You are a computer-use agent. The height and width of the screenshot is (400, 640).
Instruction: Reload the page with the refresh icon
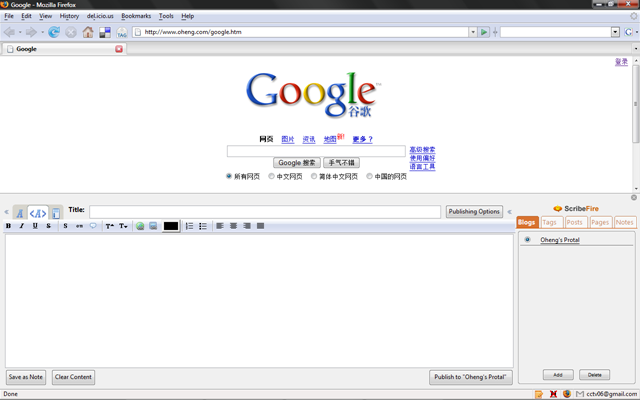point(54,32)
